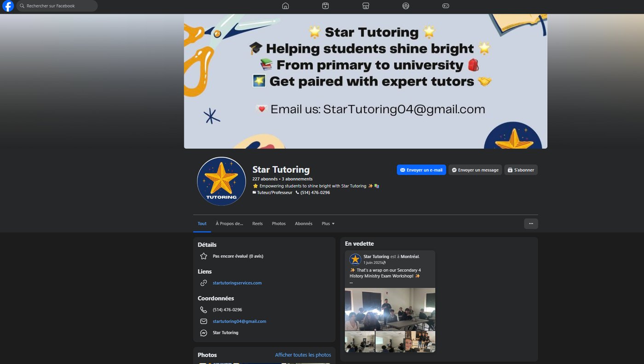644x364 pixels.
Task: Click the S'abonner button
Action: point(521,170)
